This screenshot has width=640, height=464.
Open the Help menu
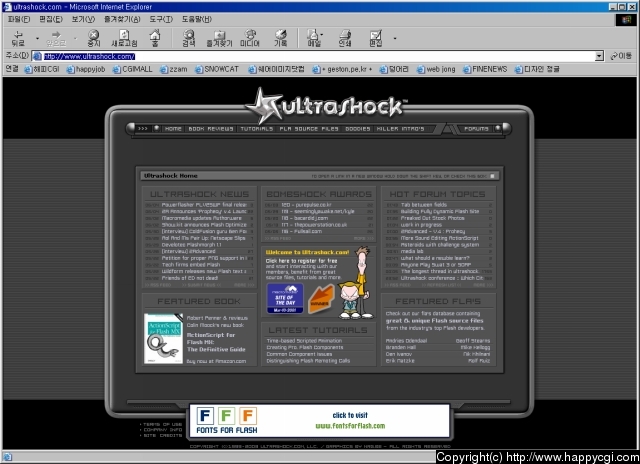(197, 19)
